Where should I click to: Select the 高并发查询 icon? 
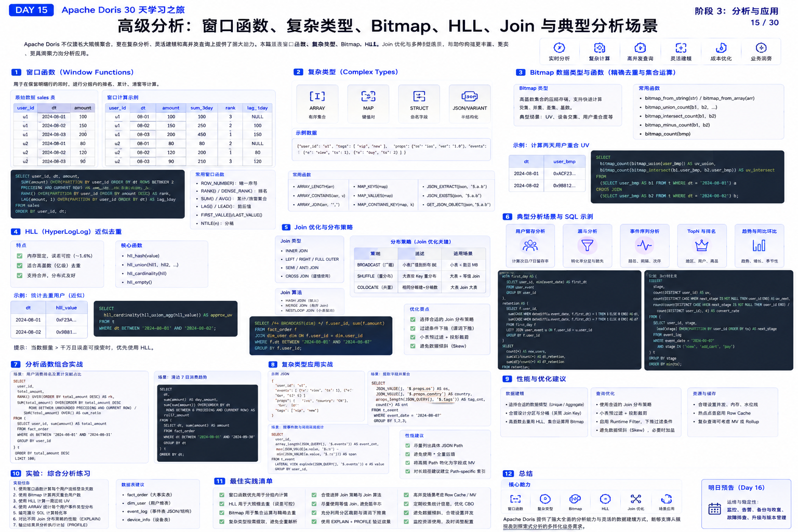pyautogui.click(x=640, y=48)
